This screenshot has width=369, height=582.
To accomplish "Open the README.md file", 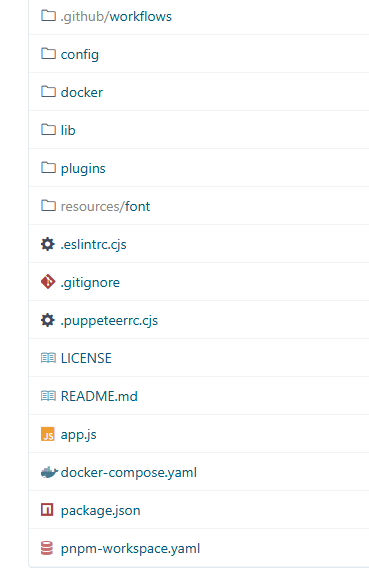I will tap(99, 396).
